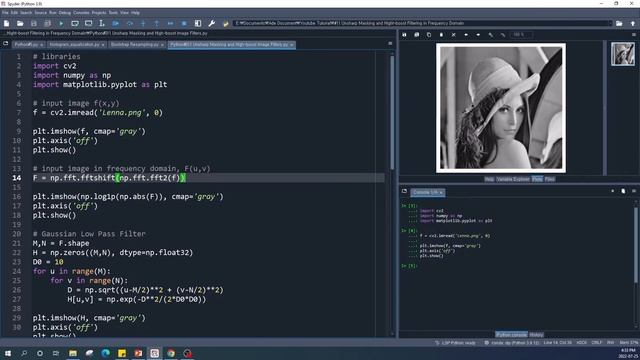Open File Explorer from the taskbar
Screen dimensions: 640x360
73,353
